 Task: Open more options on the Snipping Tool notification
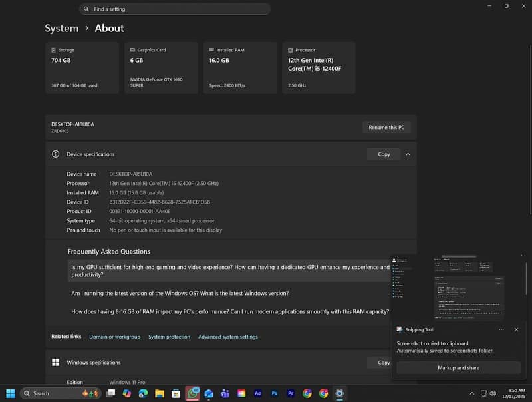501,329
